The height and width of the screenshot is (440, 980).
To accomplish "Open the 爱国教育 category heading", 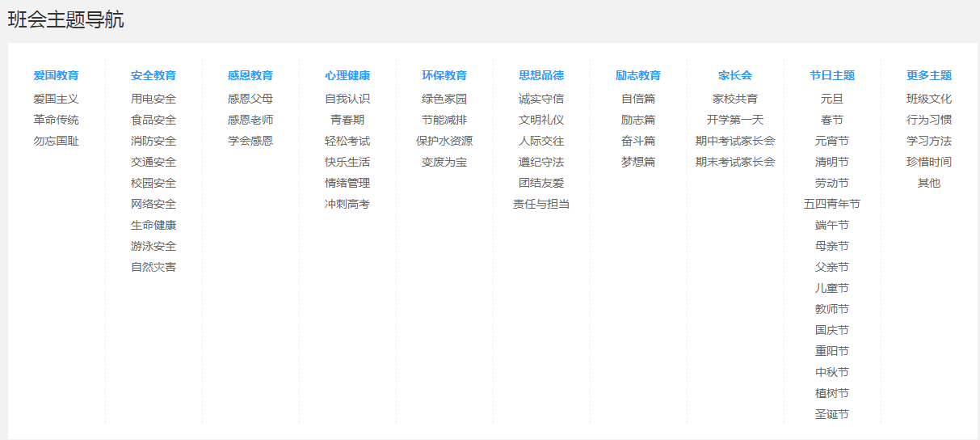I will tap(57, 75).
